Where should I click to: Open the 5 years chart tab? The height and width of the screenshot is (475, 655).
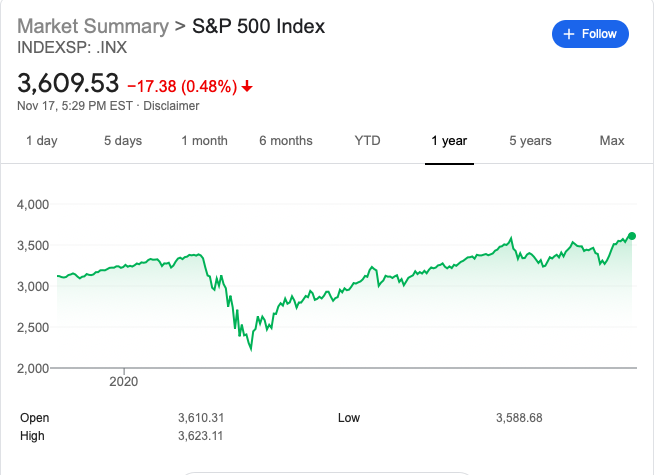tap(530, 141)
